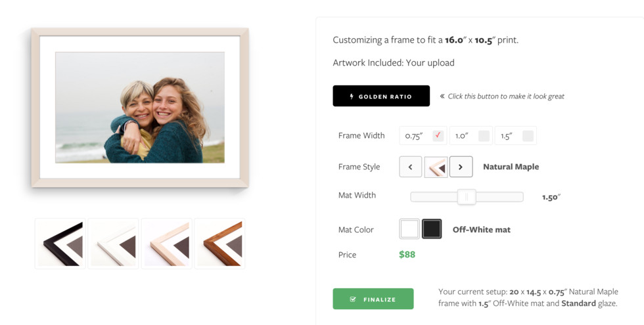Click the Mat Width slider track right end
The height and width of the screenshot is (325, 644).
point(519,196)
